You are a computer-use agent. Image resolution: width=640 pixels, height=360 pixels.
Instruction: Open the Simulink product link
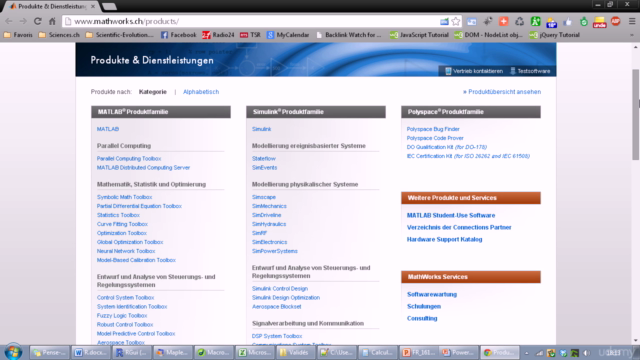pos(261,129)
